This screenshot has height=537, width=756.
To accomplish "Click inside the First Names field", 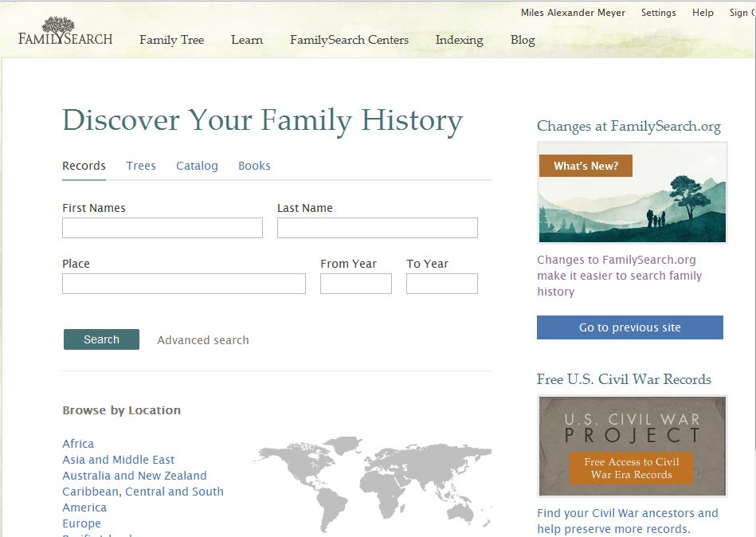I will [x=162, y=228].
